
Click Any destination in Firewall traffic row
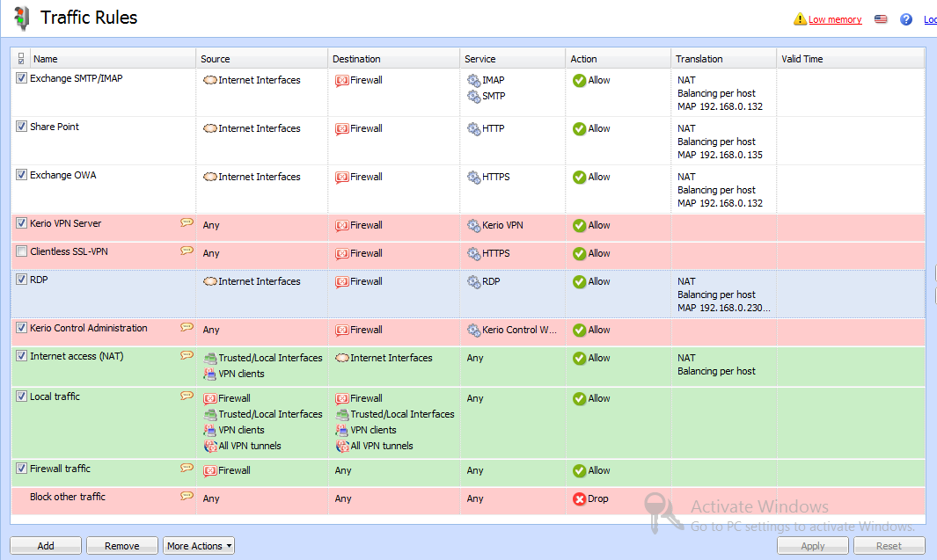point(343,470)
